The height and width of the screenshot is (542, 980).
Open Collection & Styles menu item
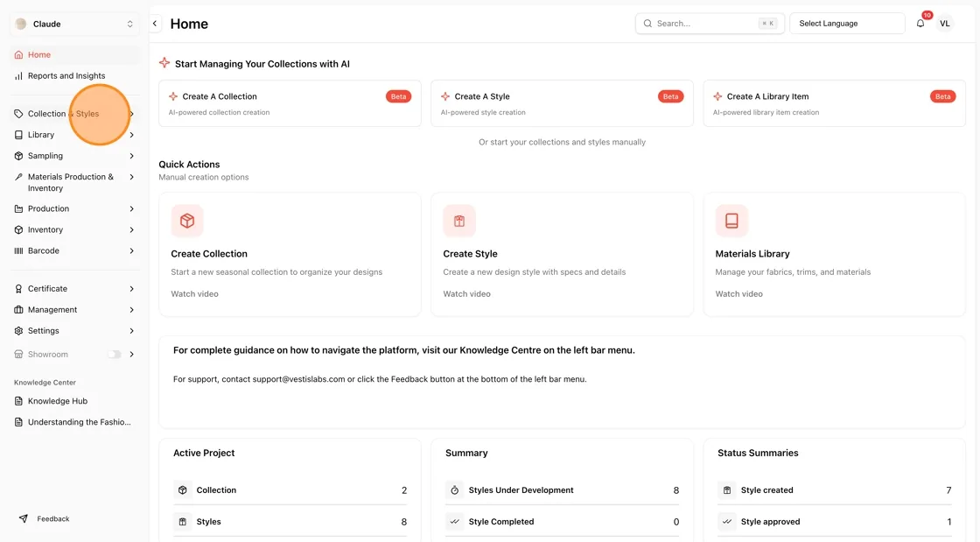tap(74, 114)
